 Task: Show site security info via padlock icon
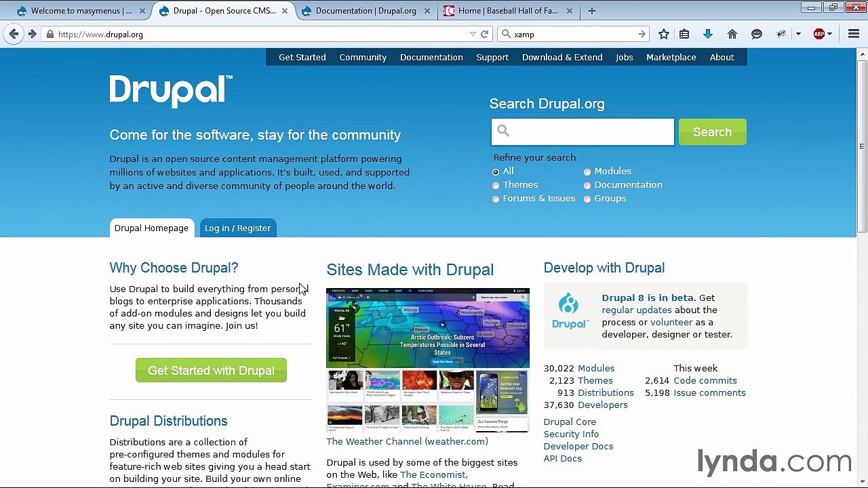(x=50, y=35)
